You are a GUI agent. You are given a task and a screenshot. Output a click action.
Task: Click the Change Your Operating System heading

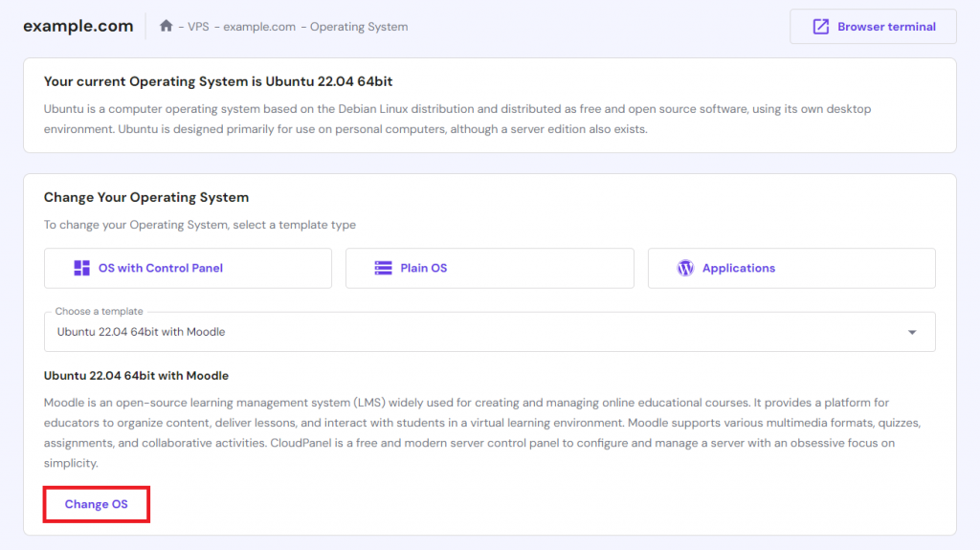(146, 197)
